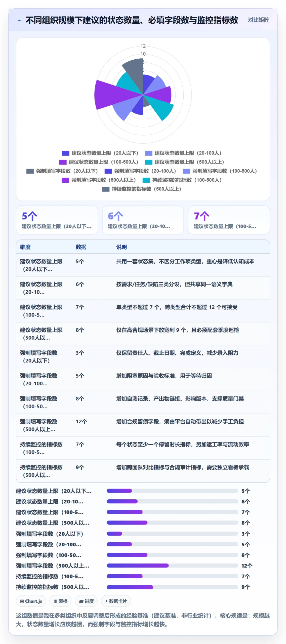Select table row 持续监控的指标数（500人以…
The width and height of the screenshot is (286, 644).
pyautogui.click(x=143, y=471)
